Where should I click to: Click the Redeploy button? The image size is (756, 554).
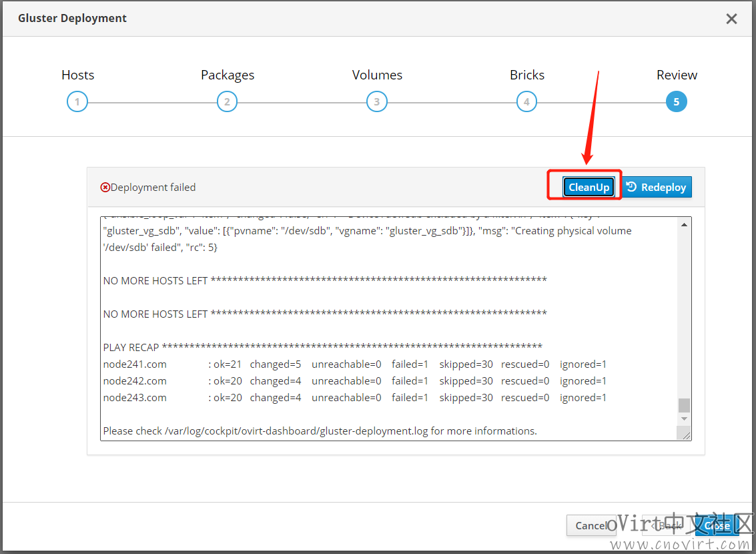(x=657, y=187)
